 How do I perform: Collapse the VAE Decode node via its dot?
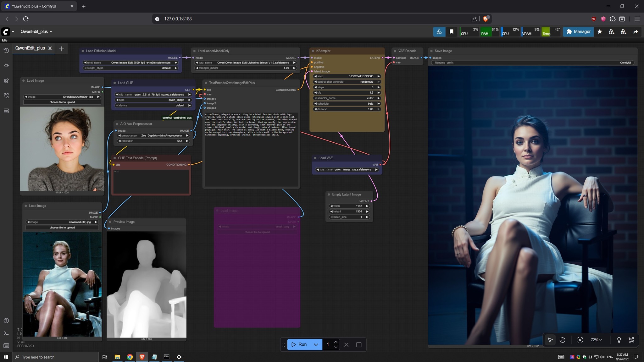(x=395, y=51)
